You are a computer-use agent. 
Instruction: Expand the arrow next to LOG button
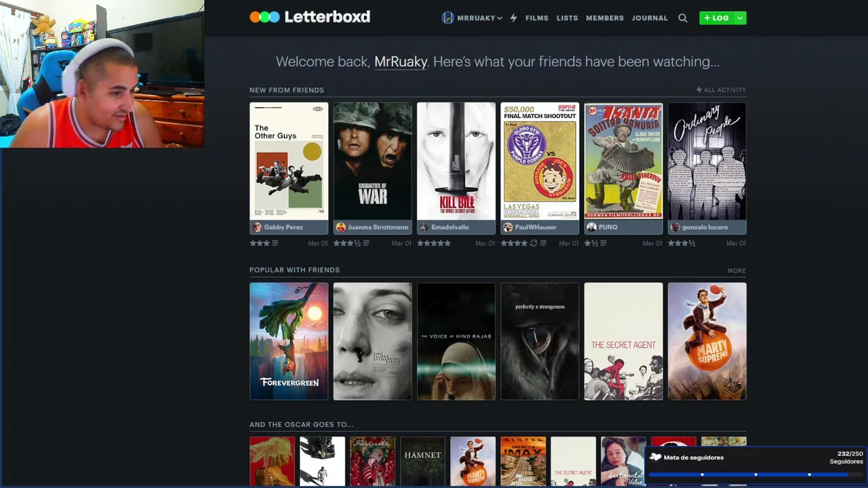[x=740, y=18]
